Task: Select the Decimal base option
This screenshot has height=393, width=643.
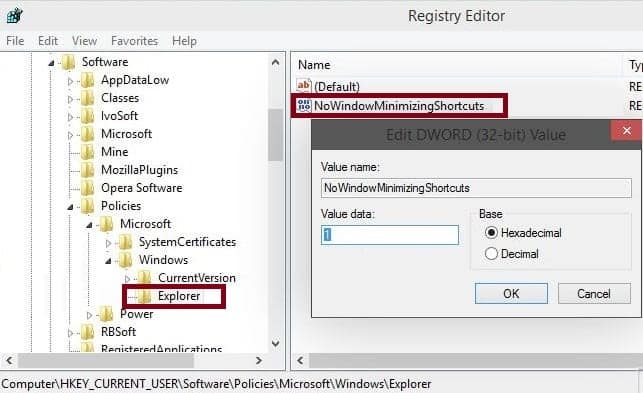Action: pos(512,254)
